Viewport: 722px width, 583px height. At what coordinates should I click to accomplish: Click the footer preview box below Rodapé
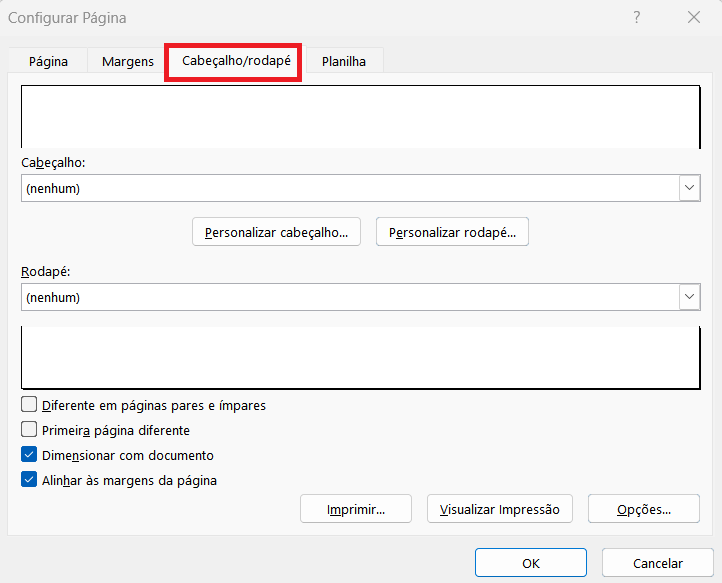click(360, 355)
